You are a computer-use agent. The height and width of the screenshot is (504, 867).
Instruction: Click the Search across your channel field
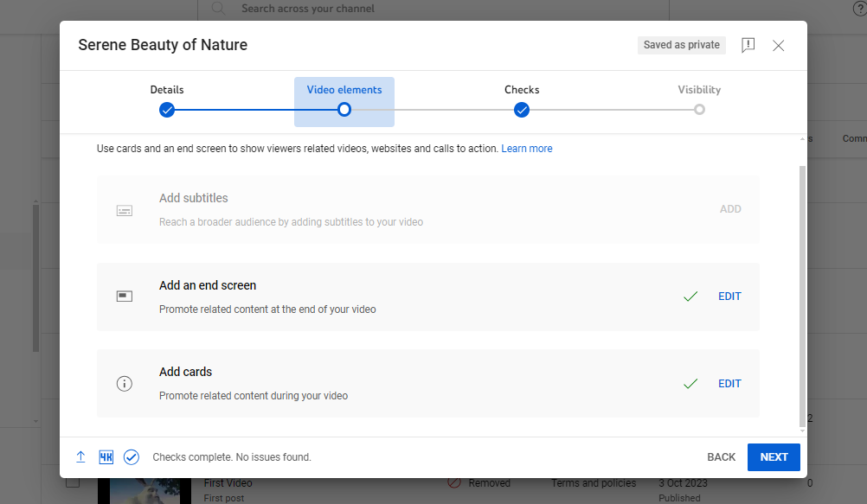pos(433,9)
